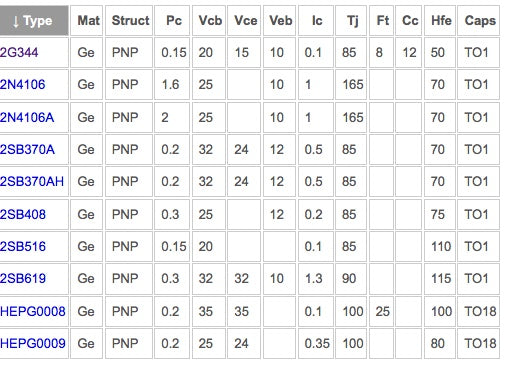
Task: Sort by the Pc column header
Action: point(174,21)
